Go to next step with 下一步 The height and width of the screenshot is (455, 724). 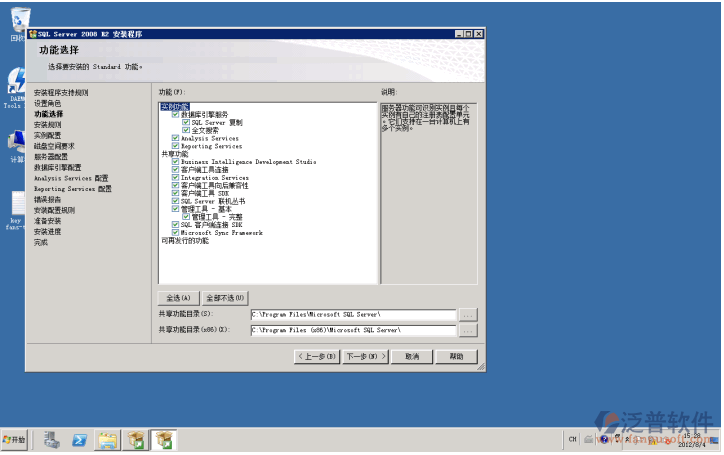[x=364, y=356]
